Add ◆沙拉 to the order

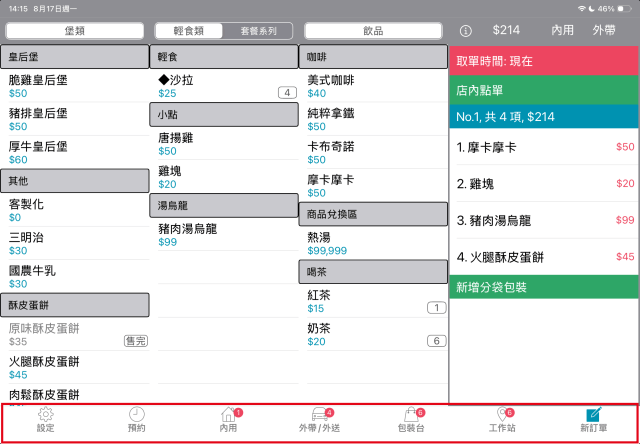coord(224,86)
